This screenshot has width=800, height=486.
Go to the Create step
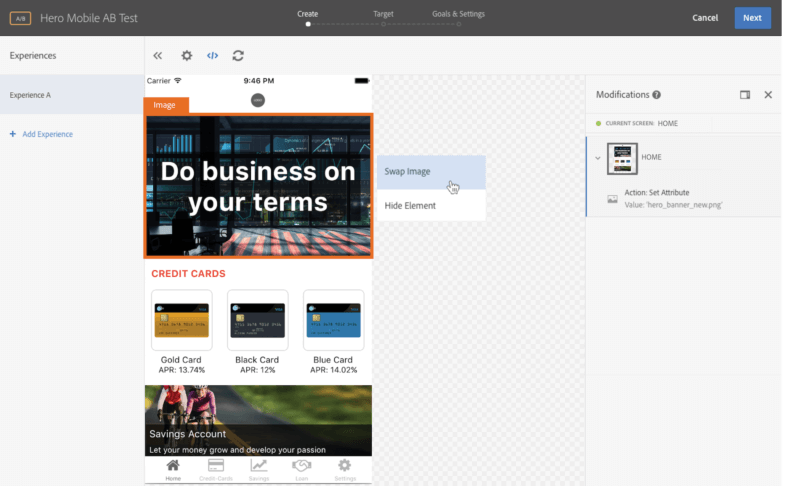308,14
